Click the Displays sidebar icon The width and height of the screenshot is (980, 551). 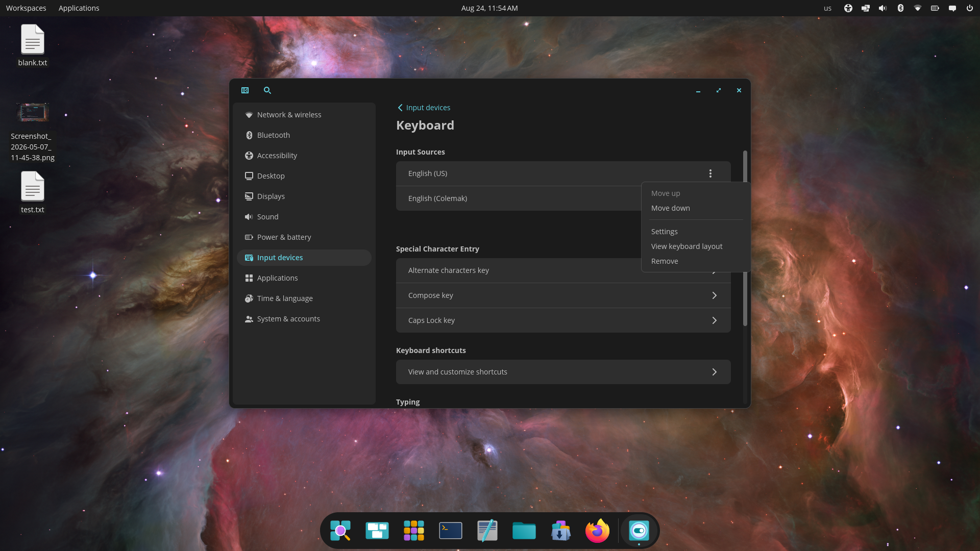click(249, 196)
